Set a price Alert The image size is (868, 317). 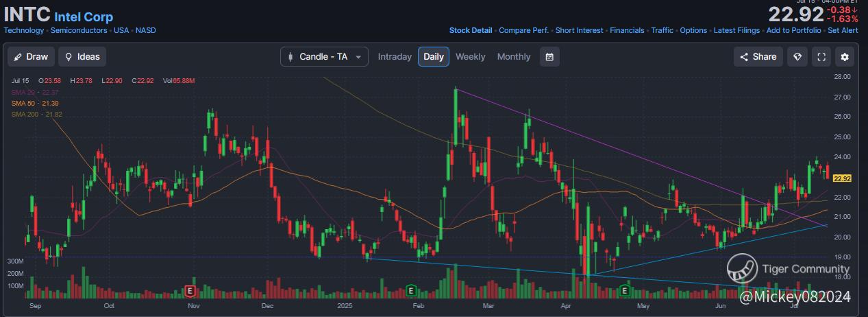coord(843,30)
